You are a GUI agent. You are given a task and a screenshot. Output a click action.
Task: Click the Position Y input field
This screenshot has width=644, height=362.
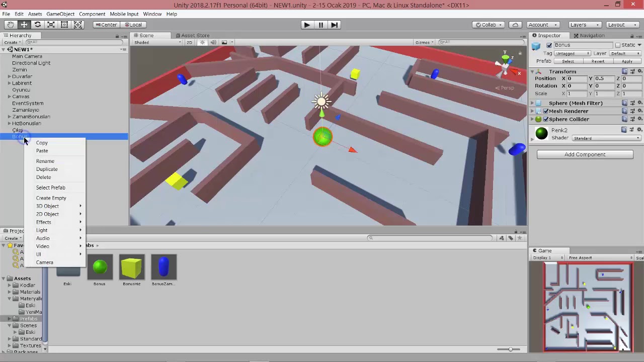click(603, 79)
